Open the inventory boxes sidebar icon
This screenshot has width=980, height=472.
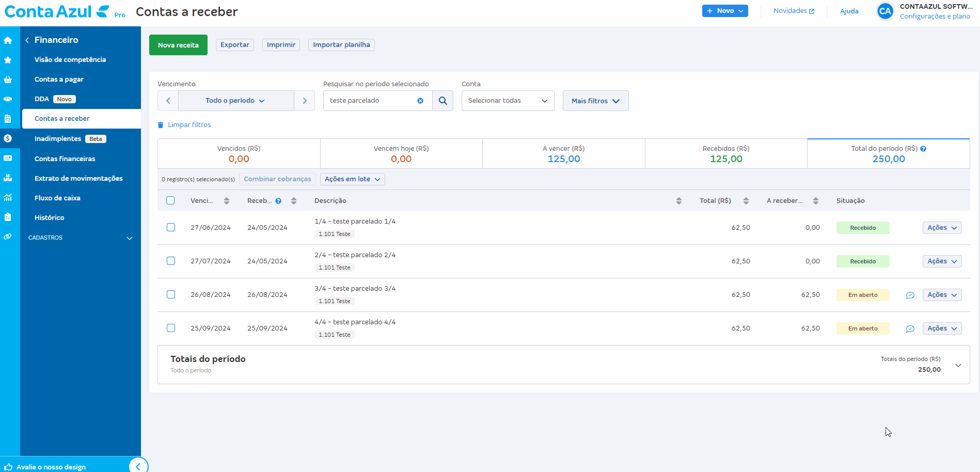[8, 178]
